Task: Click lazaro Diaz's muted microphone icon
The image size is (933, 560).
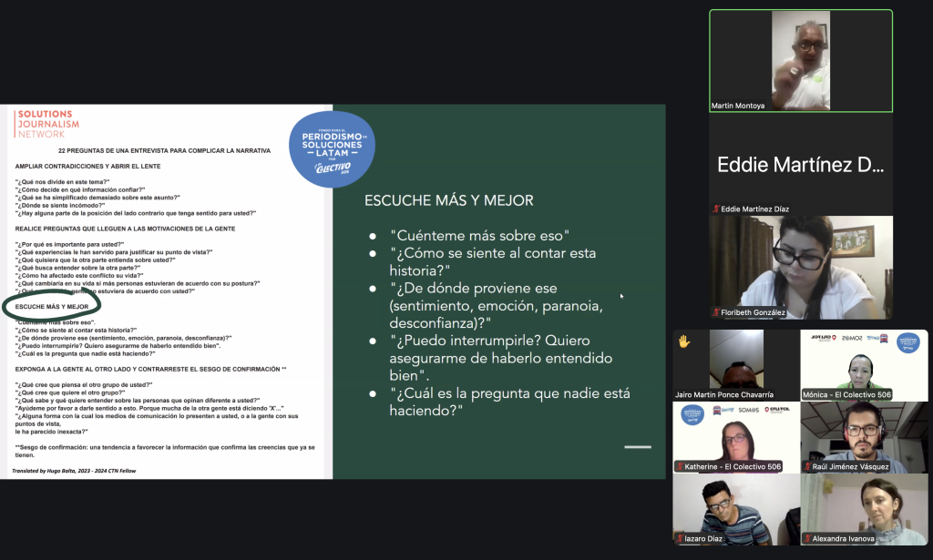Action: pos(680,539)
